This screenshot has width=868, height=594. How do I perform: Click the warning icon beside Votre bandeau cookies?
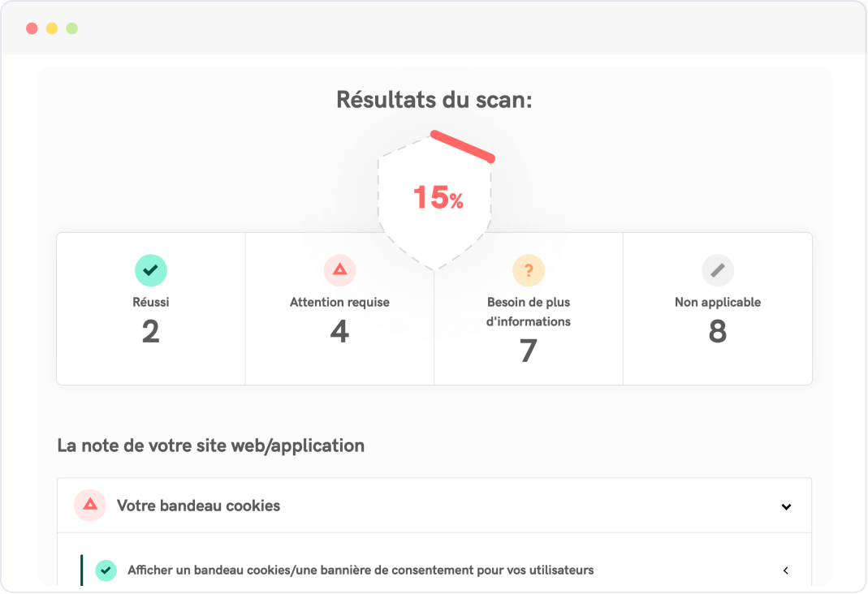point(89,505)
